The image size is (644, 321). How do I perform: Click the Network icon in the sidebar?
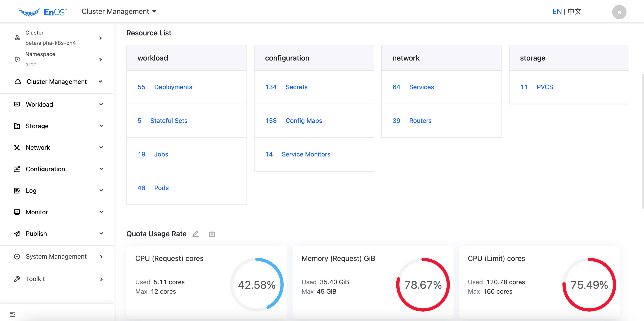click(17, 147)
